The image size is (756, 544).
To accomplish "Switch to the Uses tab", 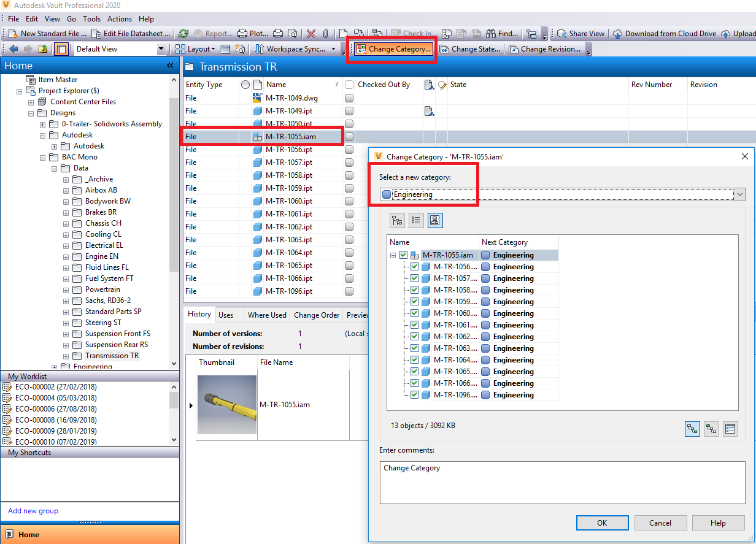I will (x=226, y=315).
